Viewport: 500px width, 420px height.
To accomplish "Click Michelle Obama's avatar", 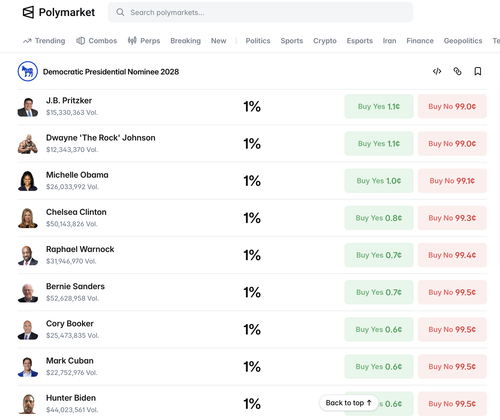I will click(28, 181).
